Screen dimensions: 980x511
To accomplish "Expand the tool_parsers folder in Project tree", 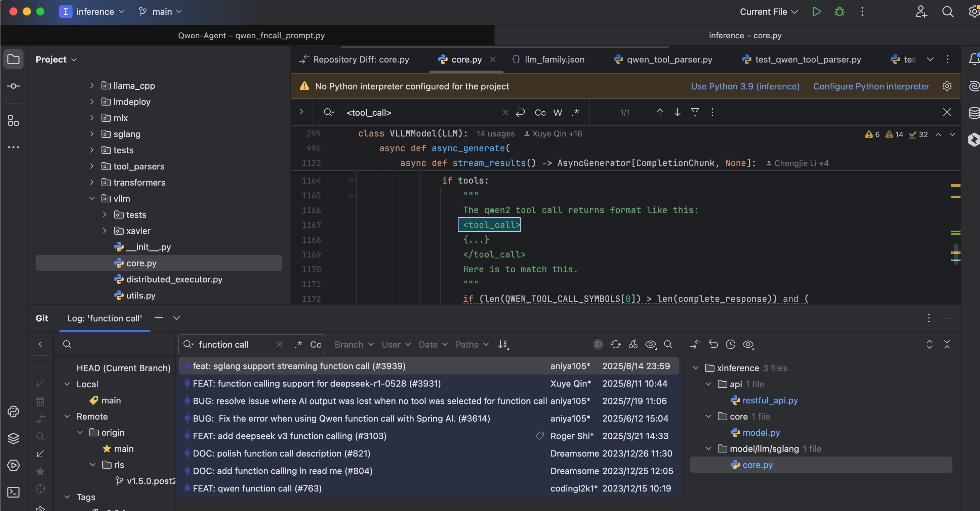I will tap(92, 166).
